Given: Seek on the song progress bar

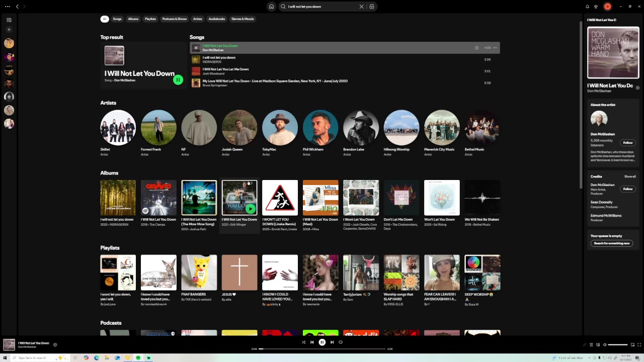Looking at the screenshot, I should pyautogui.click(x=322, y=349).
